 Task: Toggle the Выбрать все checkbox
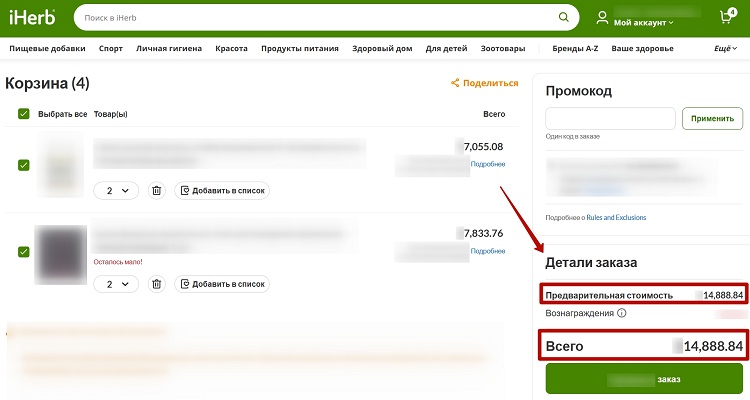23,114
